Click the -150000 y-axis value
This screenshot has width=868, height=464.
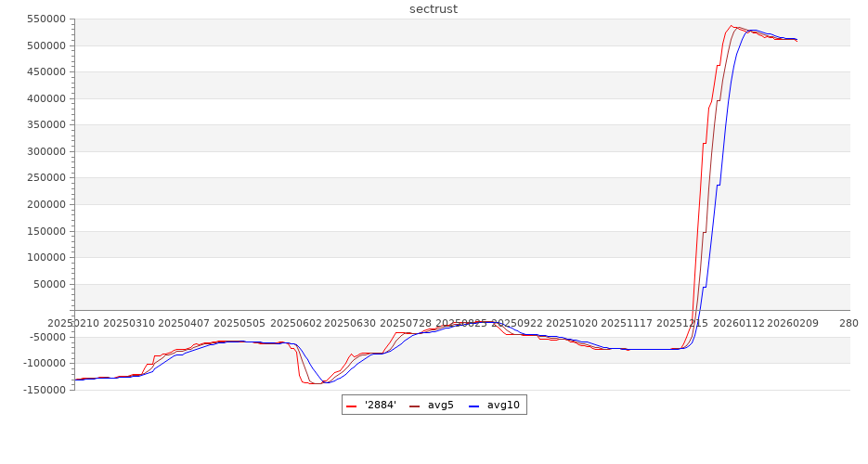43,391
